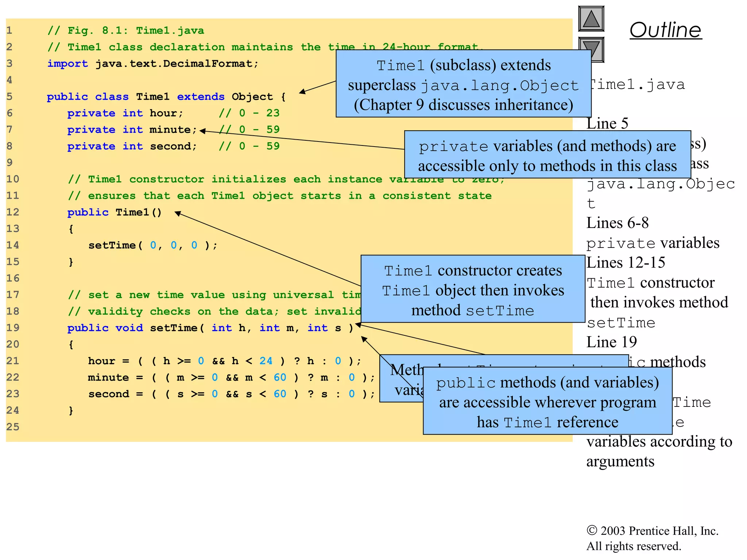747x560 pixels.
Task: Click 'private int hour;' declaration
Action: [x=125, y=113]
